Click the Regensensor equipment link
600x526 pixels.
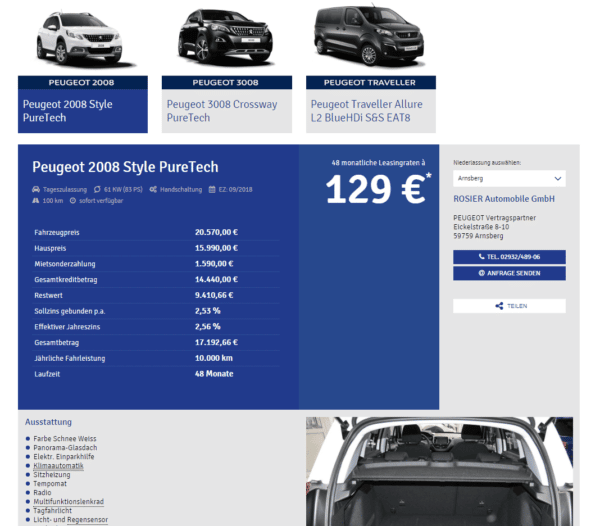(87, 519)
